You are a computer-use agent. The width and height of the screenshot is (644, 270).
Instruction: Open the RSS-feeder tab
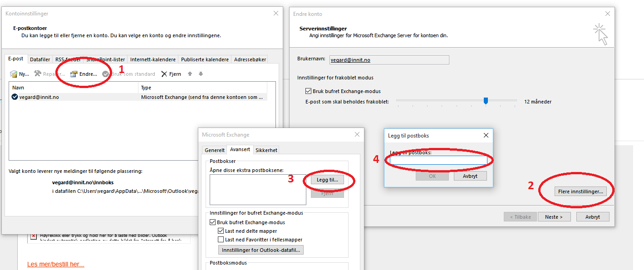(68, 59)
